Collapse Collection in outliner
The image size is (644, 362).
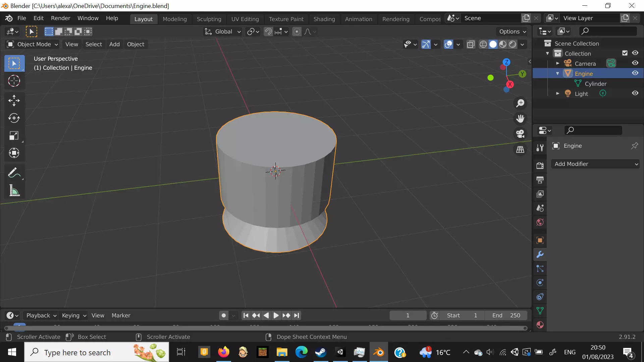click(547, 53)
